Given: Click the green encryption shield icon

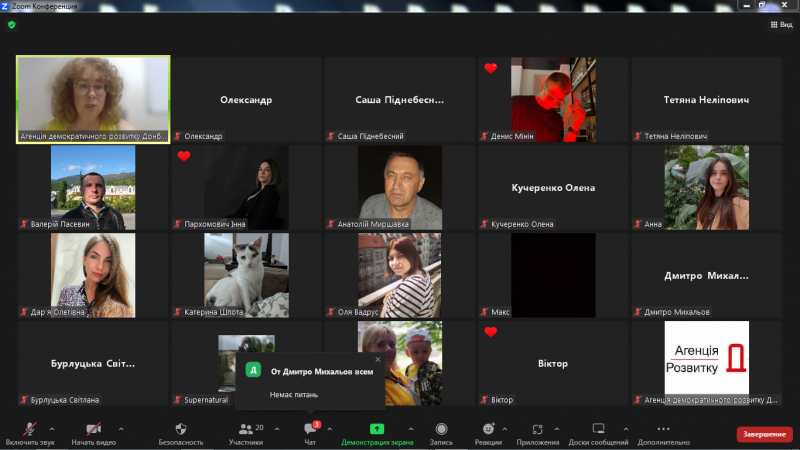Looking at the screenshot, I should [x=12, y=25].
